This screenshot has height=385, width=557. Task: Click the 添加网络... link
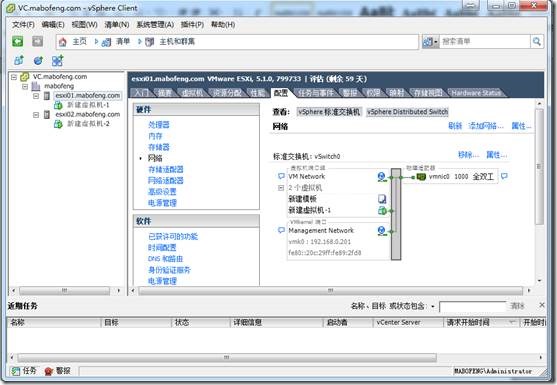(486, 126)
